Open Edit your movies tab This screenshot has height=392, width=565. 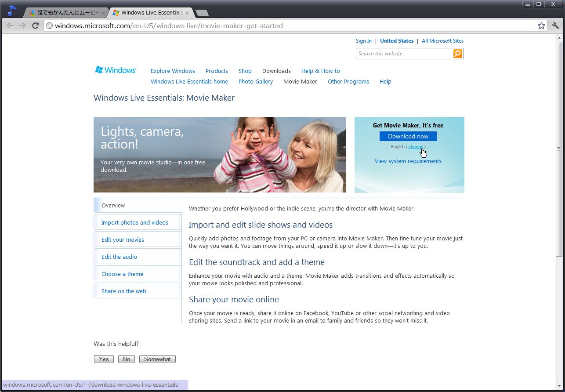138,240
